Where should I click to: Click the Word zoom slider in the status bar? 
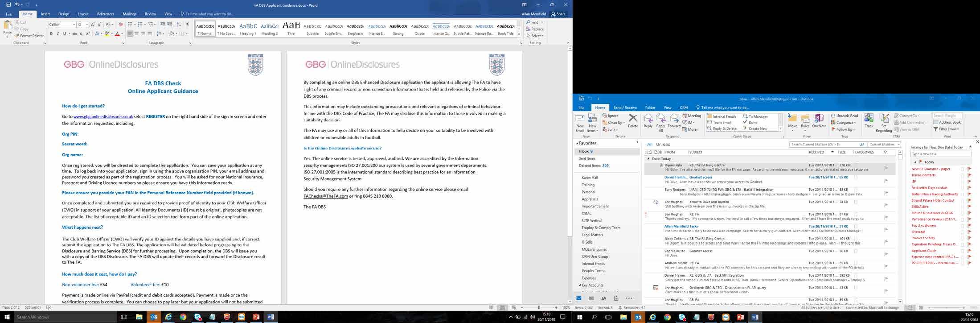(x=539, y=307)
